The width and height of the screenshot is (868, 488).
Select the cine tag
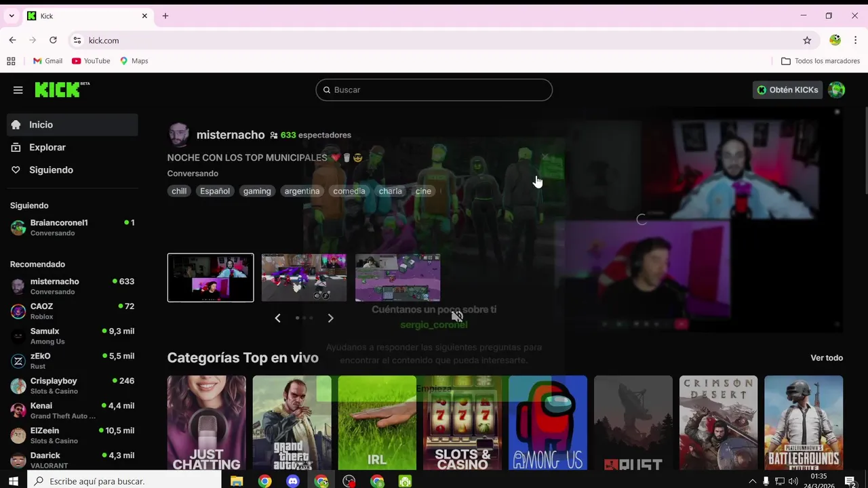pos(423,191)
